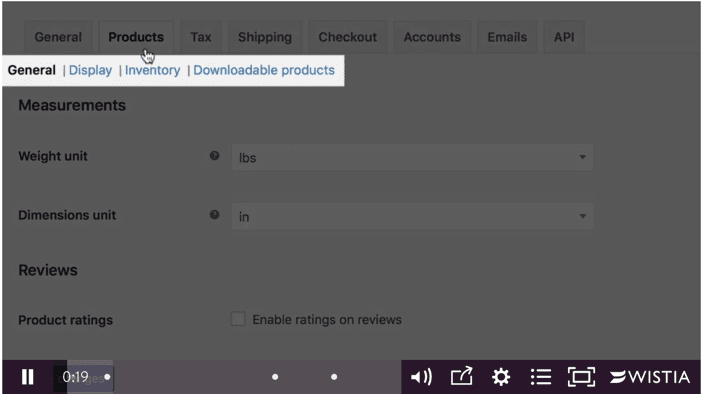The height and width of the screenshot is (394, 703).
Task: Select the General products sub-section
Action: click(31, 70)
